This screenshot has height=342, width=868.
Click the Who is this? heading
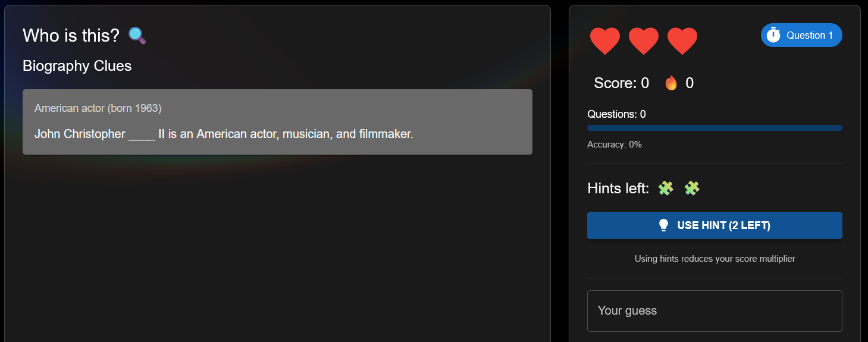click(x=71, y=36)
